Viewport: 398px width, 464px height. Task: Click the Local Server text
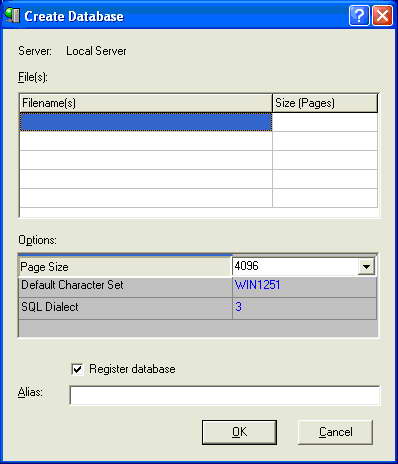[x=96, y=51]
